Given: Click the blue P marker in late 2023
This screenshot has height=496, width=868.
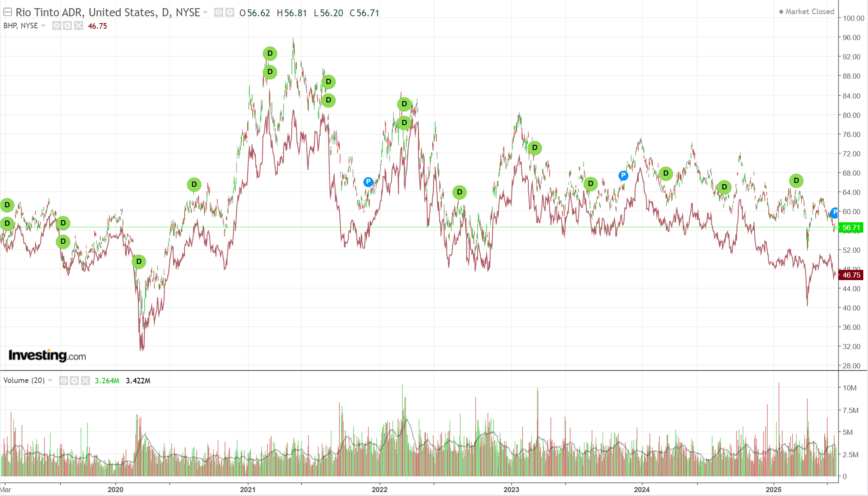Looking at the screenshot, I should point(623,175).
